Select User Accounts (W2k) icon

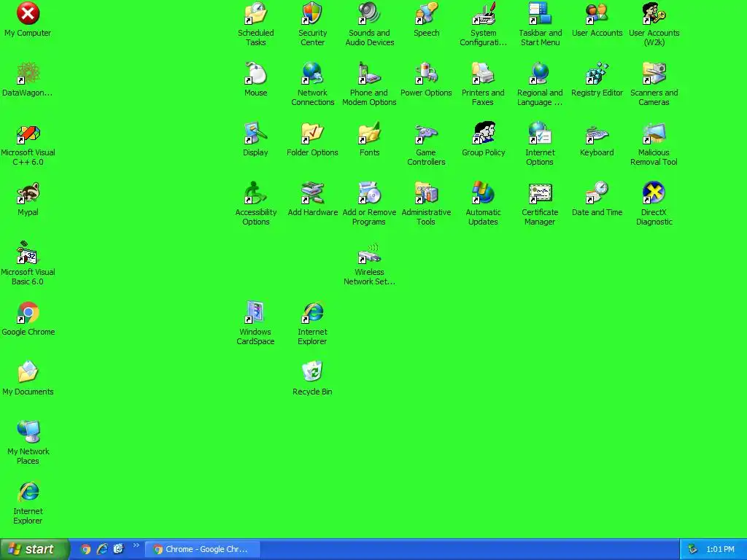point(654,13)
